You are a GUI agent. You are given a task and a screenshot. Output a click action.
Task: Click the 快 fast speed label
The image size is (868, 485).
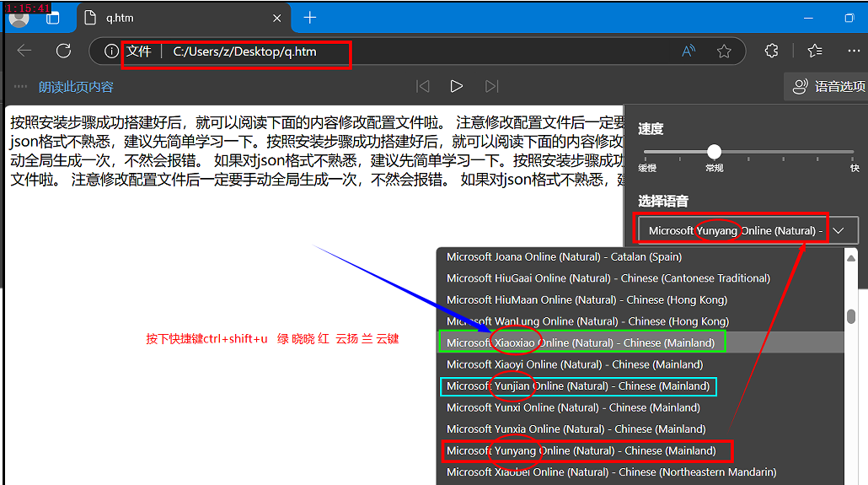coord(855,168)
